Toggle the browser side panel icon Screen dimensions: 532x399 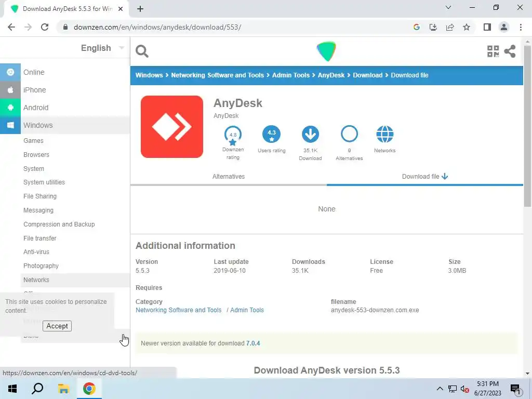click(x=487, y=27)
